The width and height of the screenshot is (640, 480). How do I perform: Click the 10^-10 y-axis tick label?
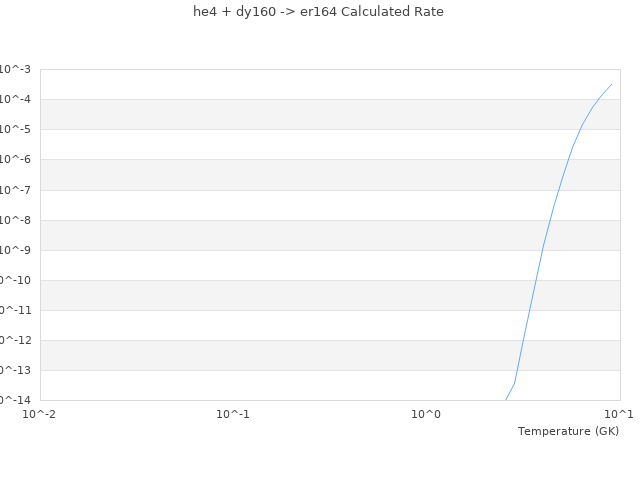pos(15,280)
